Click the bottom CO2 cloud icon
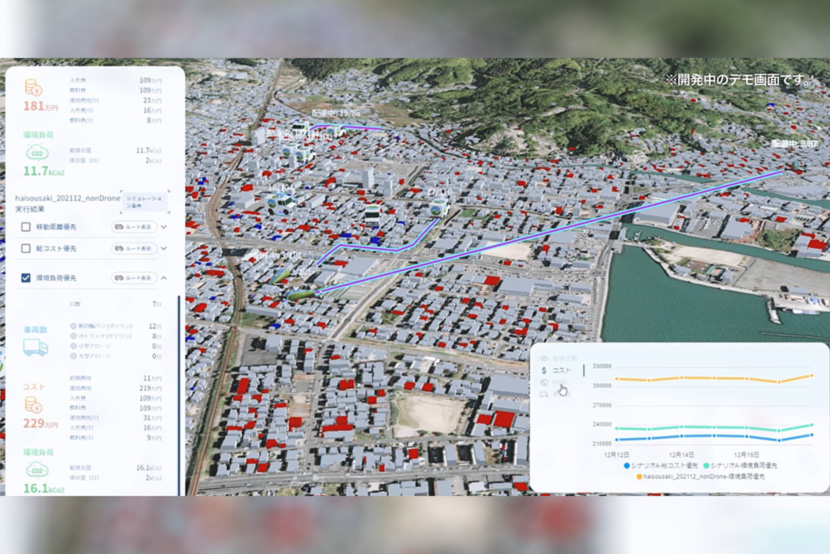830x554 pixels. (33, 469)
